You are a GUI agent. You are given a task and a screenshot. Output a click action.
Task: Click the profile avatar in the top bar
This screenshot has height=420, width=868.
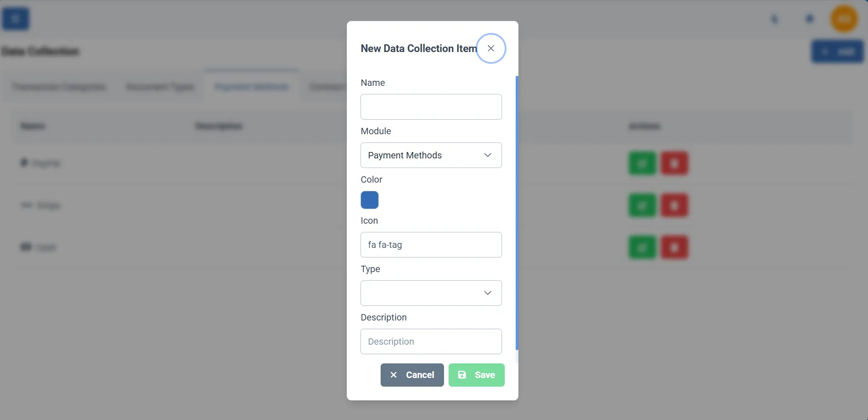click(x=843, y=19)
